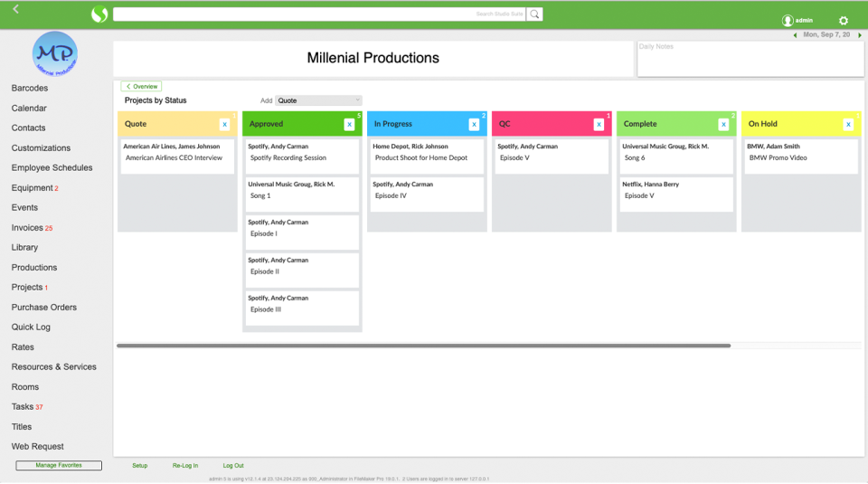Open Projects in the sidebar

click(27, 288)
